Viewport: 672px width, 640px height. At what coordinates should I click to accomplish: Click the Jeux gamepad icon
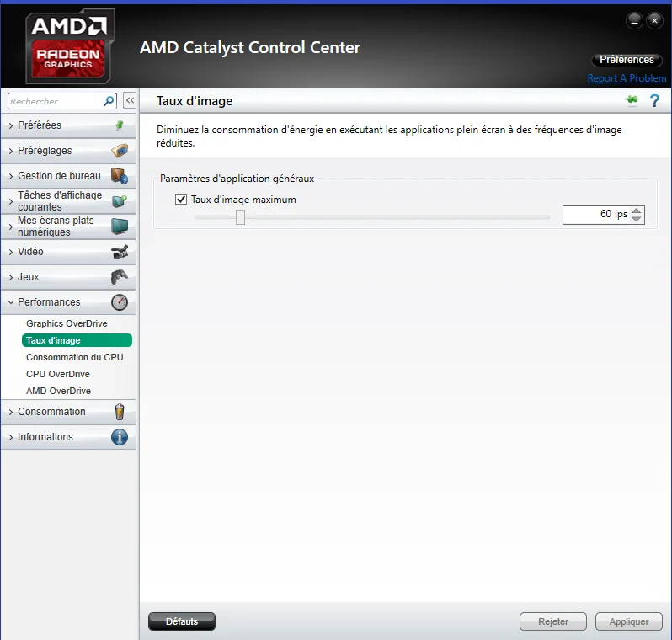tap(120, 277)
